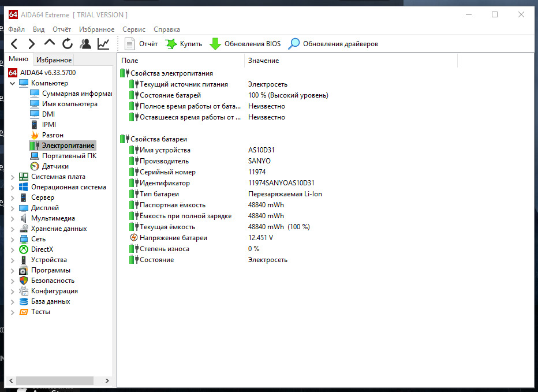Click the Купить buy button
This screenshot has height=392, width=538.
(x=184, y=44)
